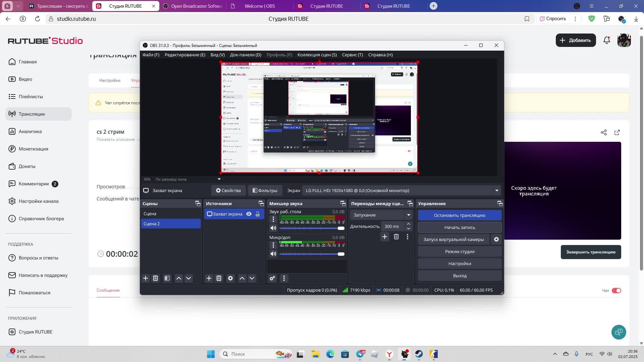
Task: Open RUTUBE notifications bell
Action: coord(607,40)
